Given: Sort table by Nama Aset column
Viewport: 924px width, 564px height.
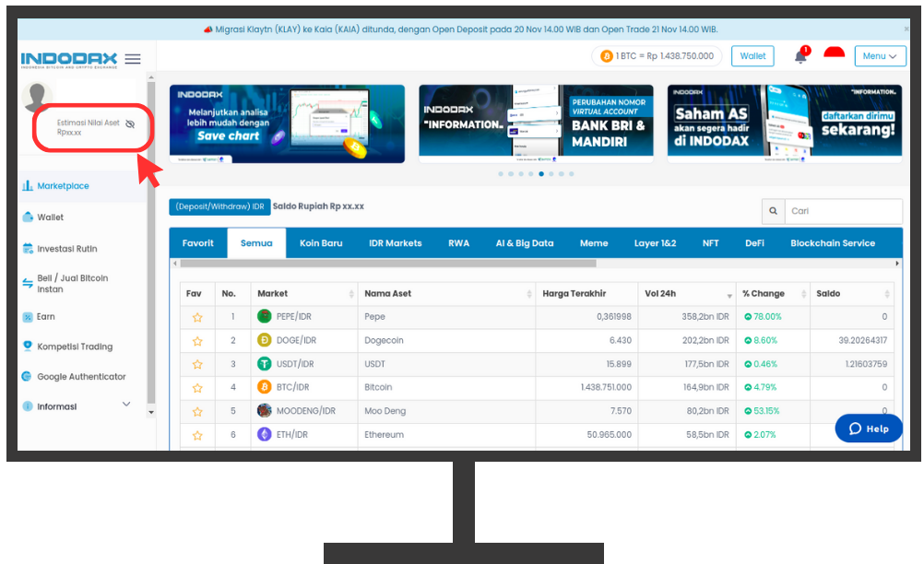Looking at the screenshot, I should (x=446, y=294).
